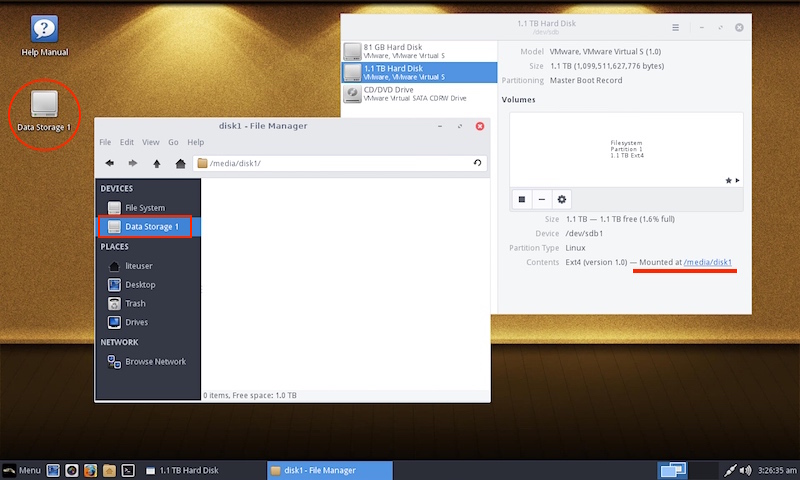Open partition options gear in Disks
Image resolution: width=800 pixels, height=480 pixels.
click(x=562, y=199)
